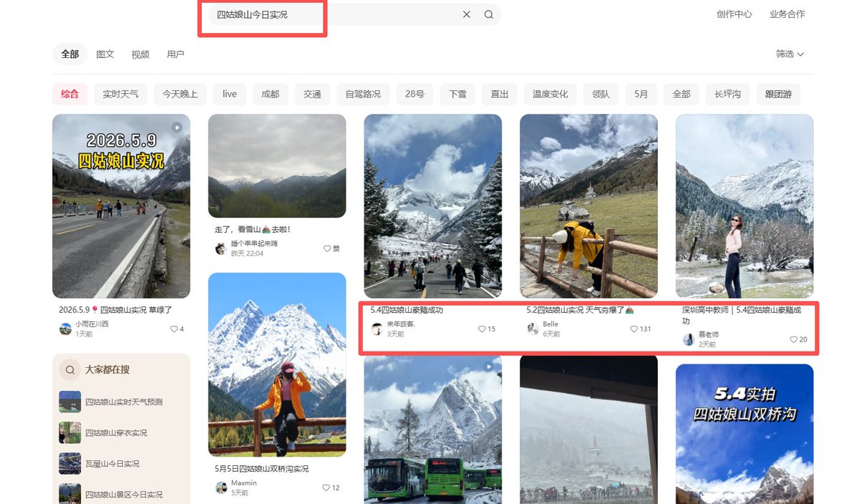This screenshot has width=859, height=504.
Task: Open the 深圳高中教师 post title
Action: click(742, 316)
